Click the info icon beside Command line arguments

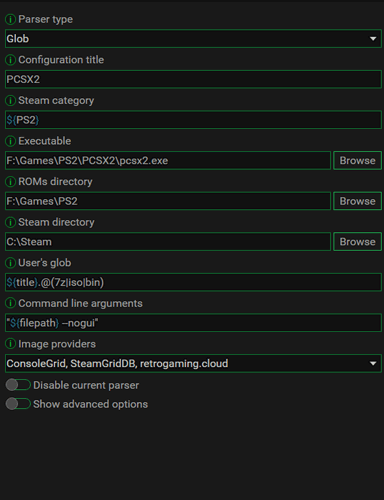pos(10,303)
